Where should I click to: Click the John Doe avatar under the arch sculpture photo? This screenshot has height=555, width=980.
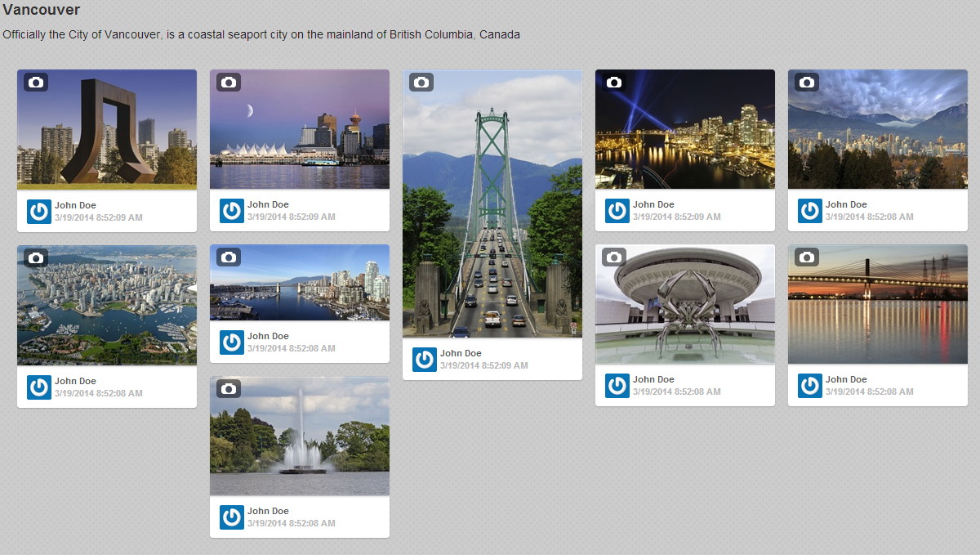point(39,211)
